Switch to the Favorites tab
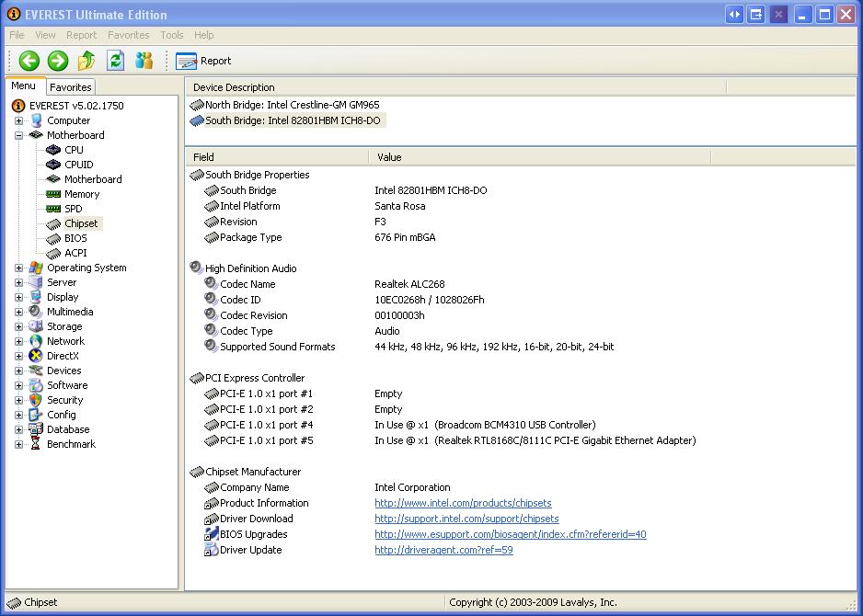Image resolution: width=863 pixels, height=616 pixels. point(71,87)
